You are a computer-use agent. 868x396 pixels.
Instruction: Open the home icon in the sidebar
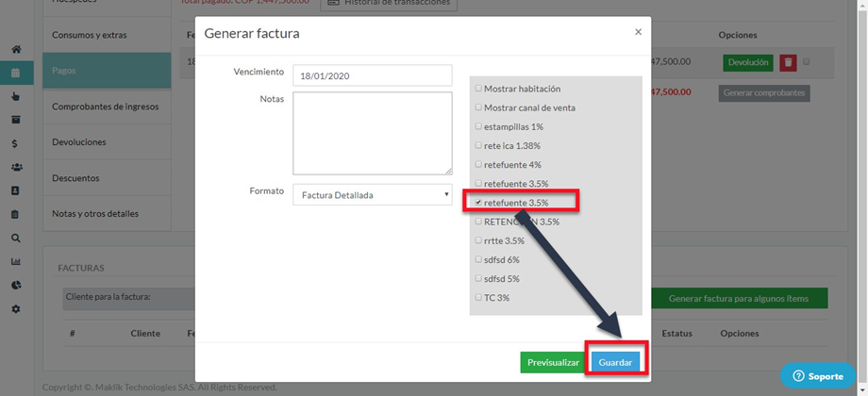point(16,49)
